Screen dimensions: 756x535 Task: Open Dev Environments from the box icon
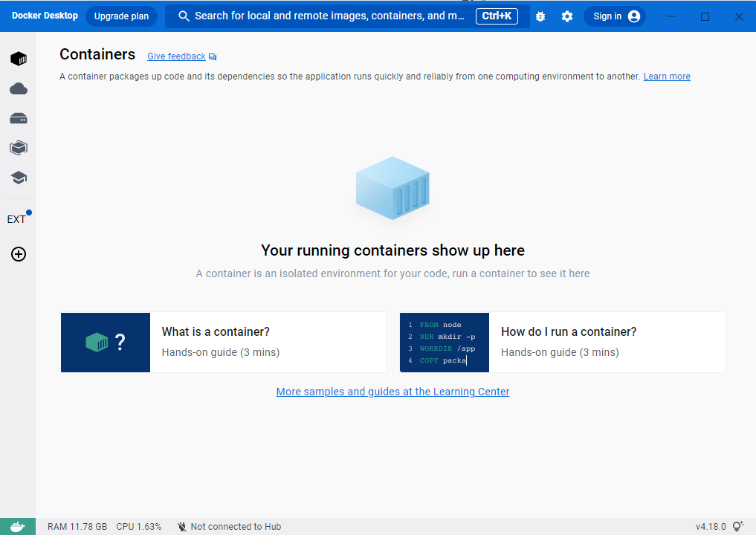click(19, 148)
